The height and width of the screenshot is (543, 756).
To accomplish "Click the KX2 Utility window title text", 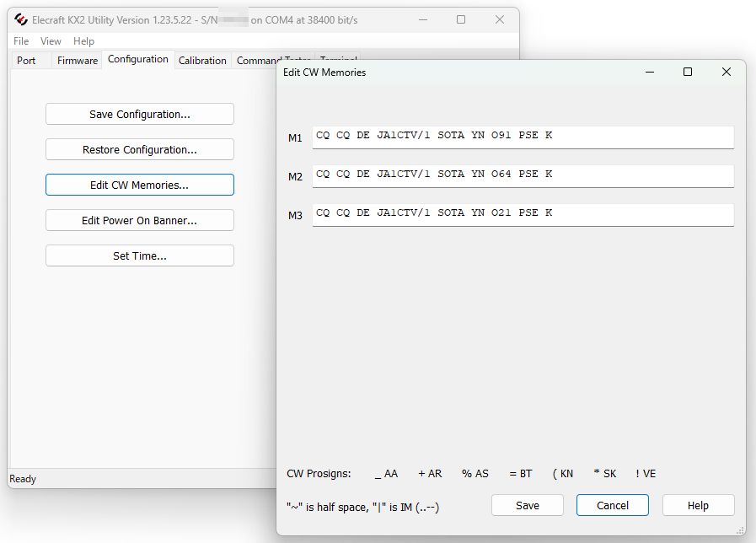I will 195,19.
